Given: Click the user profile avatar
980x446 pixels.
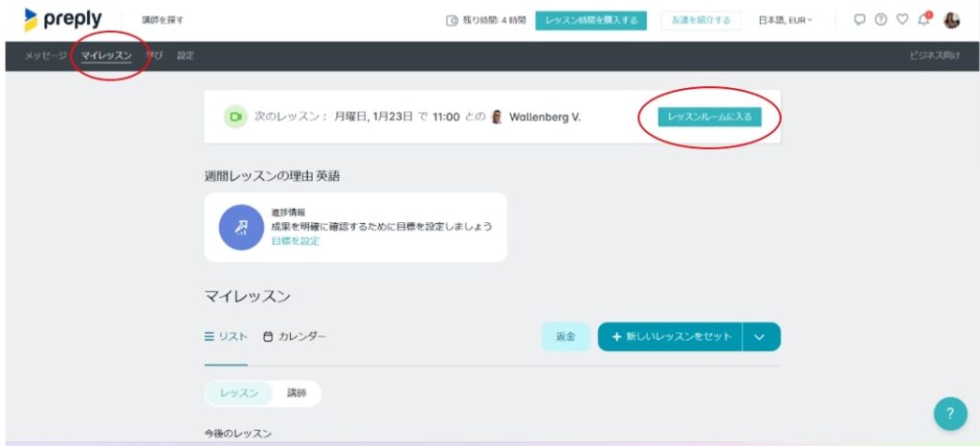Looking at the screenshot, I should [x=951, y=20].
